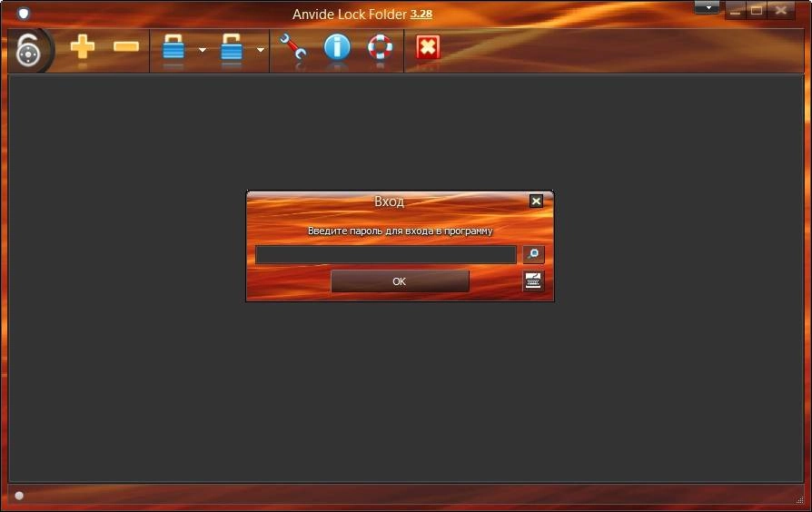Click the OK button
Image resolution: width=812 pixels, height=512 pixels.
tap(400, 281)
